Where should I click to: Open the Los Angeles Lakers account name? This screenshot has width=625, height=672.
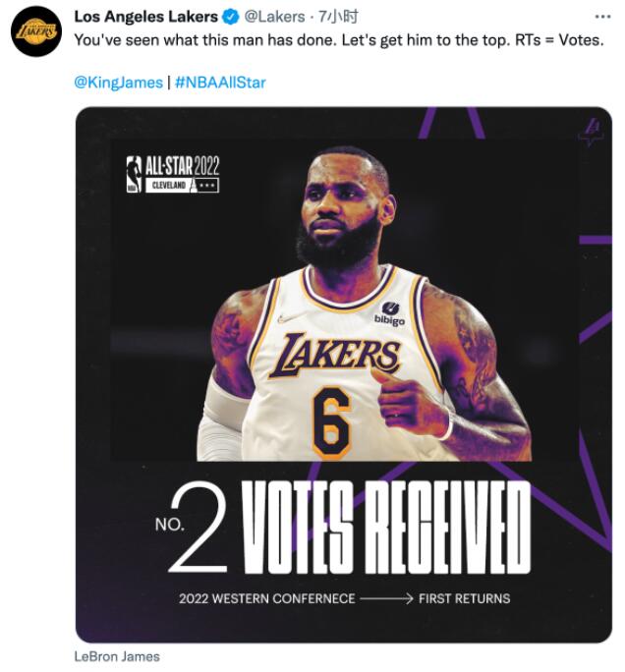pos(146,17)
